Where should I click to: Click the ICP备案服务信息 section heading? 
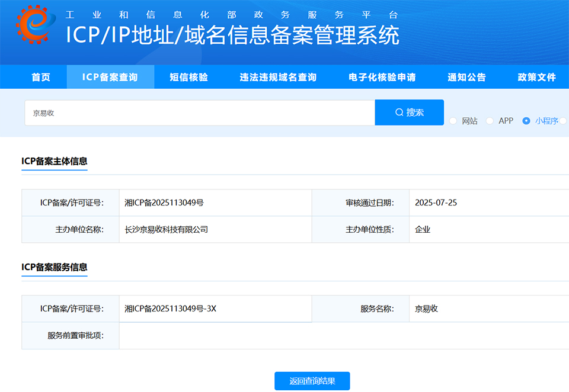pyautogui.click(x=55, y=267)
